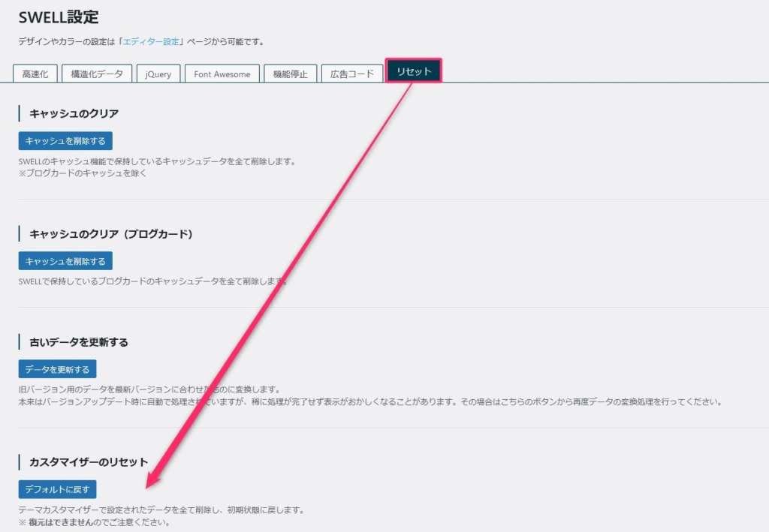Click the text starting 'SWELLで保持しているブログカード'

(152, 281)
